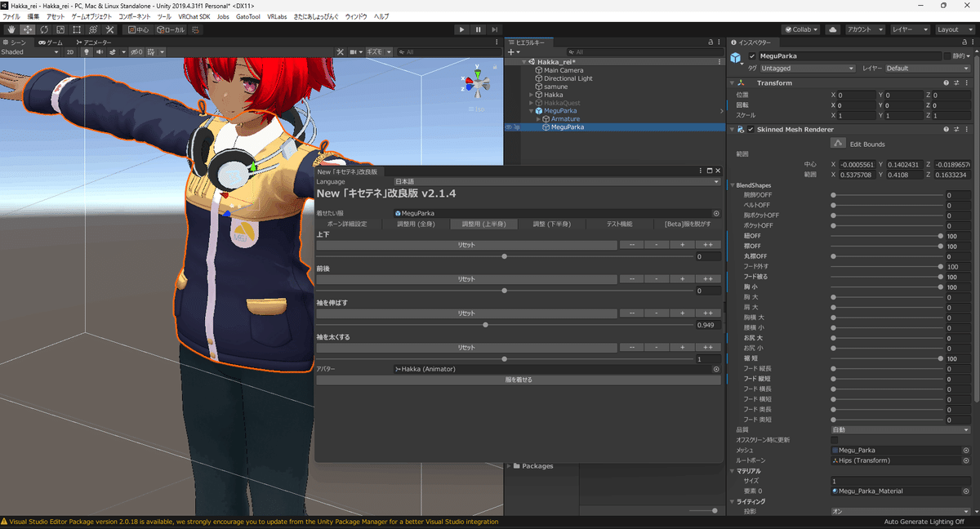The height and width of the screenshot is (529, 980).
Task: Open the cloud services icon
Action: 832,29
